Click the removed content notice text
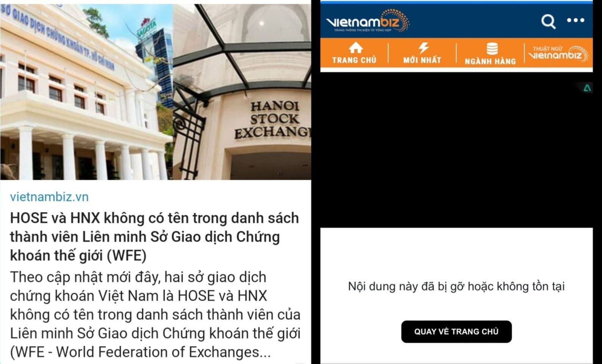 pyautogui.click(x=456, y=286)
